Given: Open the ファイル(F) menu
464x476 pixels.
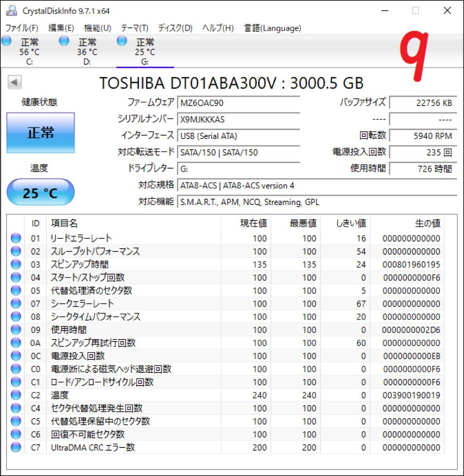Looking at the screenshot, I should click(22, 28).
